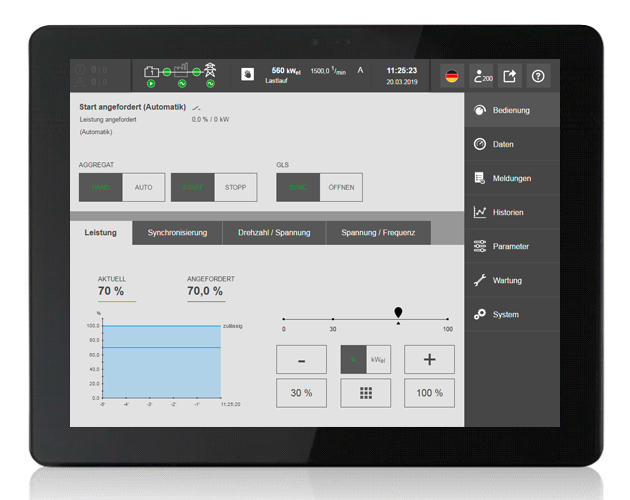Open the Meldungen menu
The width and height of the screenshot is (630, 500).
pyautogui.click(x=512, y=178)
